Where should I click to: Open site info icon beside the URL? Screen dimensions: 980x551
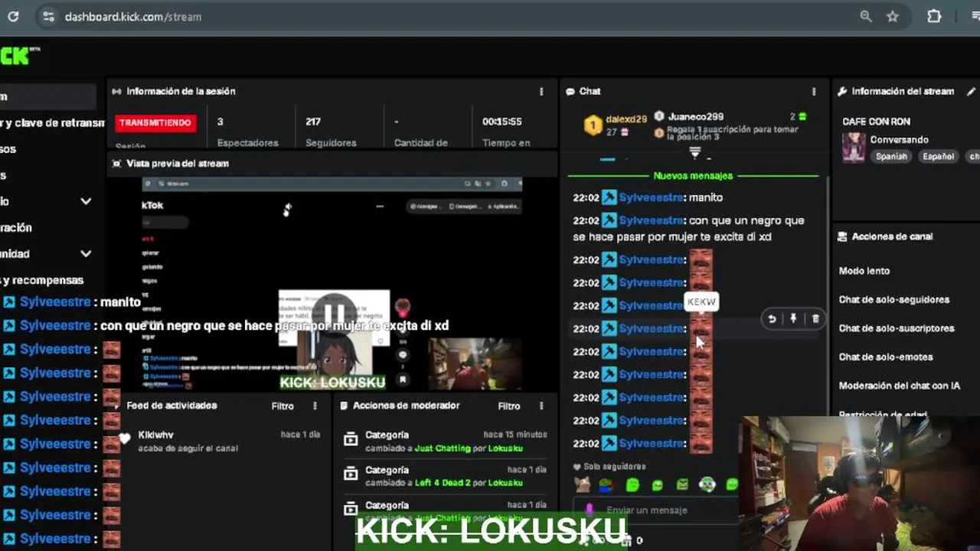pyautogui.click(x=47, y=16)
